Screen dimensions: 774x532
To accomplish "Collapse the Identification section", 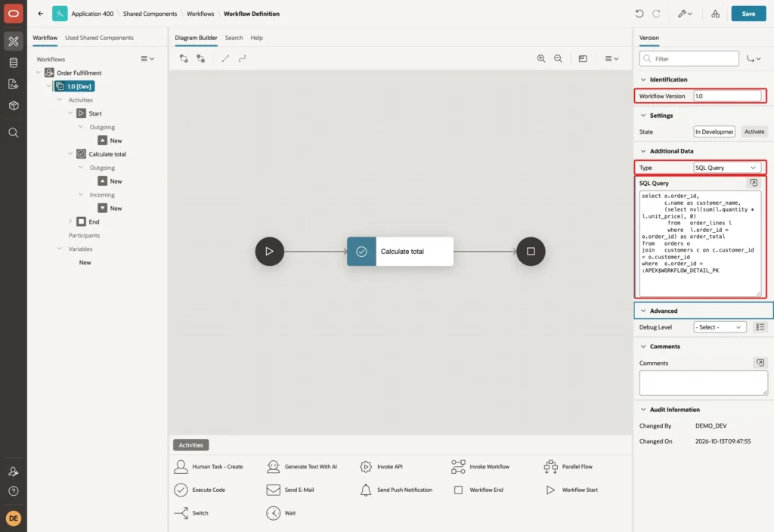I will pyautogui.click(x=642, y=79).
